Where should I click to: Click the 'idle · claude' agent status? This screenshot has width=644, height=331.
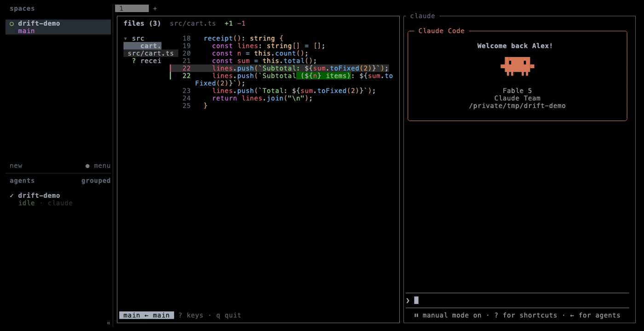(46, 203)
